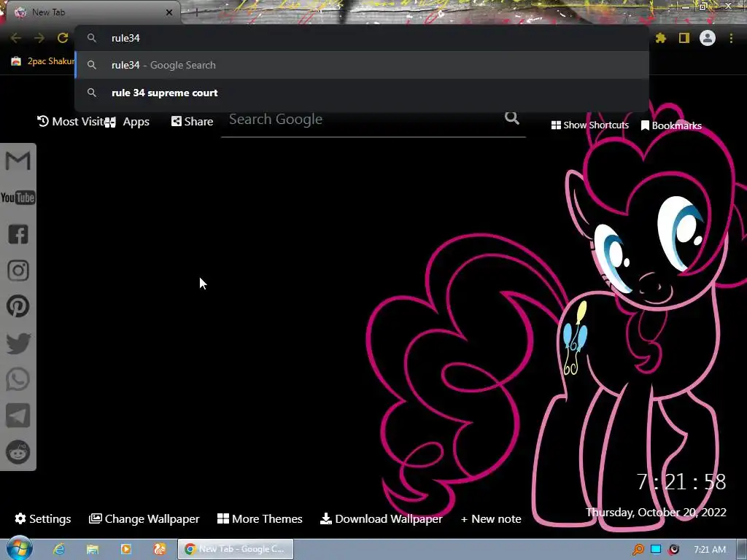The width and height of the screenshot is (747, 560).
Task: Open More Themes
Action: click(260, 518)
